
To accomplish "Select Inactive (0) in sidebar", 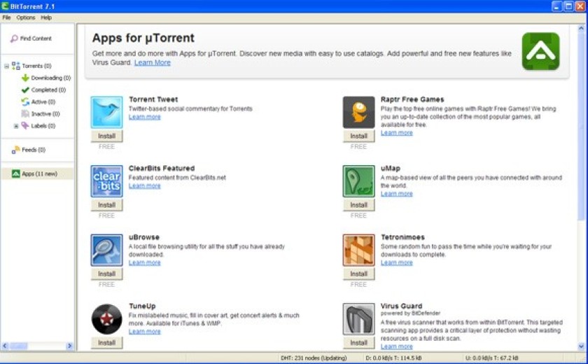I will (45, 114).
